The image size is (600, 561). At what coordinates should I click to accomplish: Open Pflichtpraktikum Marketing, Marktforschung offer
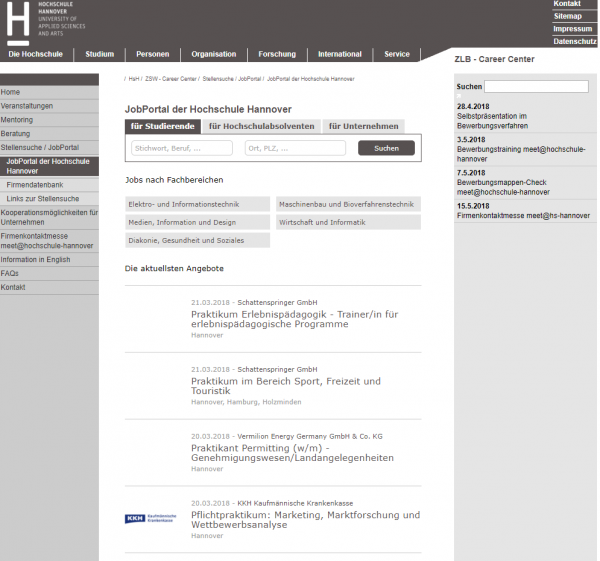point(305,520)
